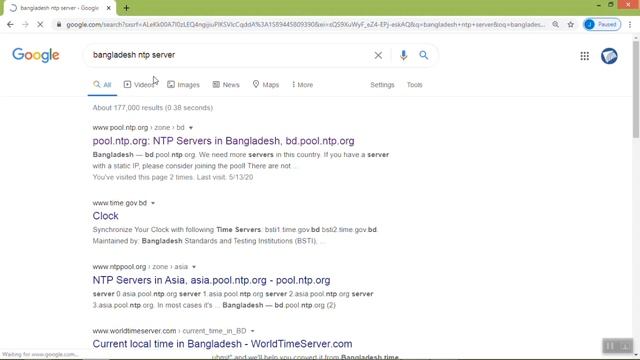Click the pause control at bottom right

click(610, 346)
